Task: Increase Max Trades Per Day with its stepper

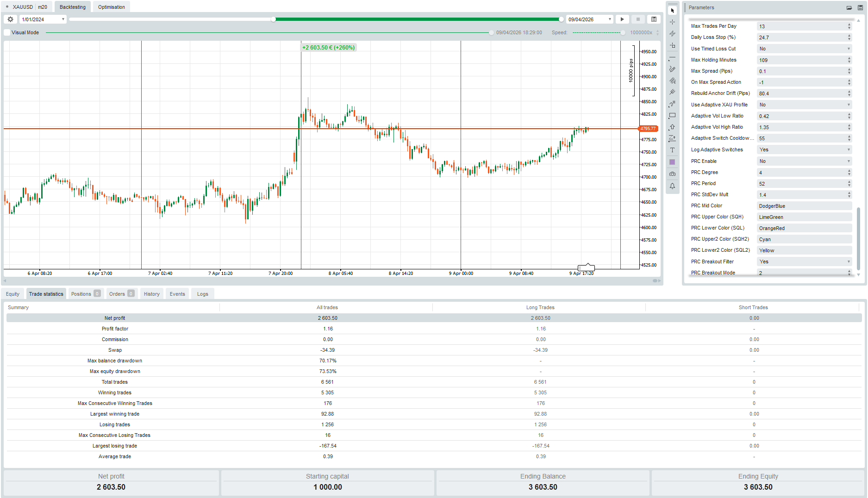Action: point(849,24)
